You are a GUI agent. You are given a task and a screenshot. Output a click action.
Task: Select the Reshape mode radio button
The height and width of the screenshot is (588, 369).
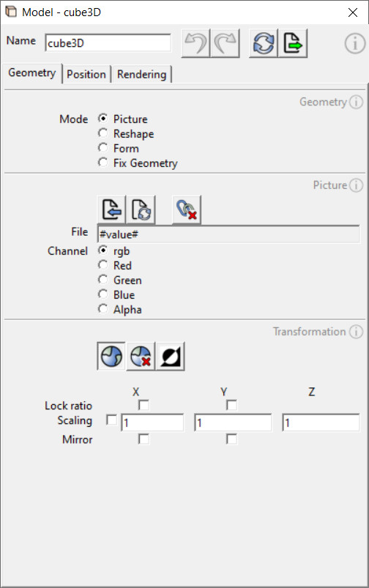point(102,133)
